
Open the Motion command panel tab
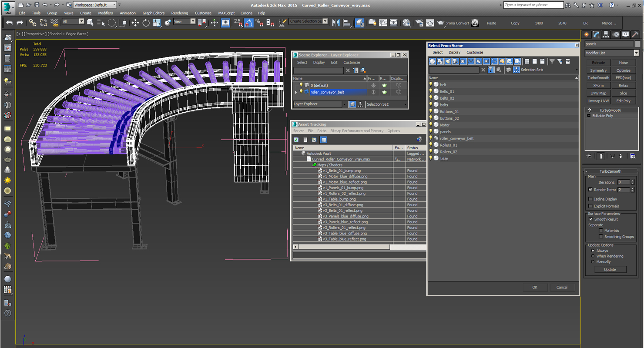pos(616,34)
